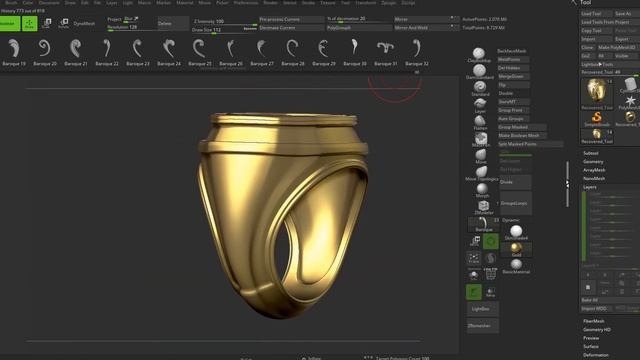Expand the Geometry HD section

[597, 329]
